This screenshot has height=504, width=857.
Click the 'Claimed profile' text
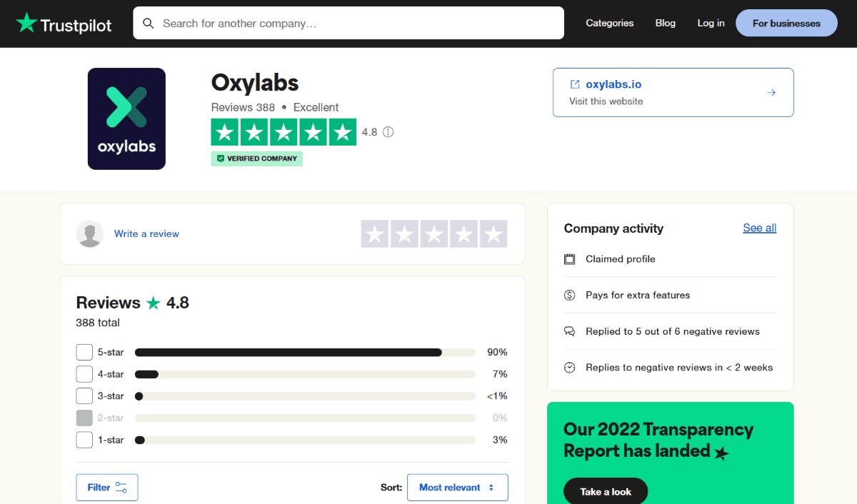point(621,259)
